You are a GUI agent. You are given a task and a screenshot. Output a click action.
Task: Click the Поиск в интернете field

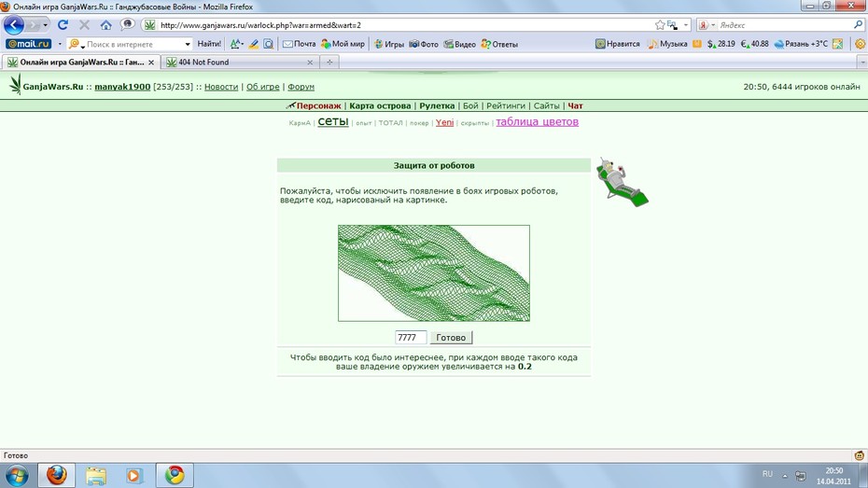click(x=133, y=44)
